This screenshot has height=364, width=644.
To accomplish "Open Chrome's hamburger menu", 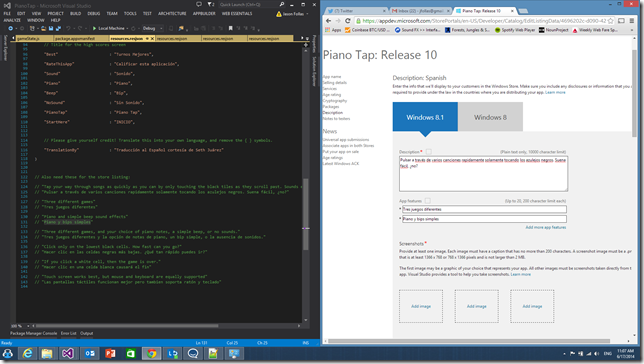I will (x=632, y=21).
